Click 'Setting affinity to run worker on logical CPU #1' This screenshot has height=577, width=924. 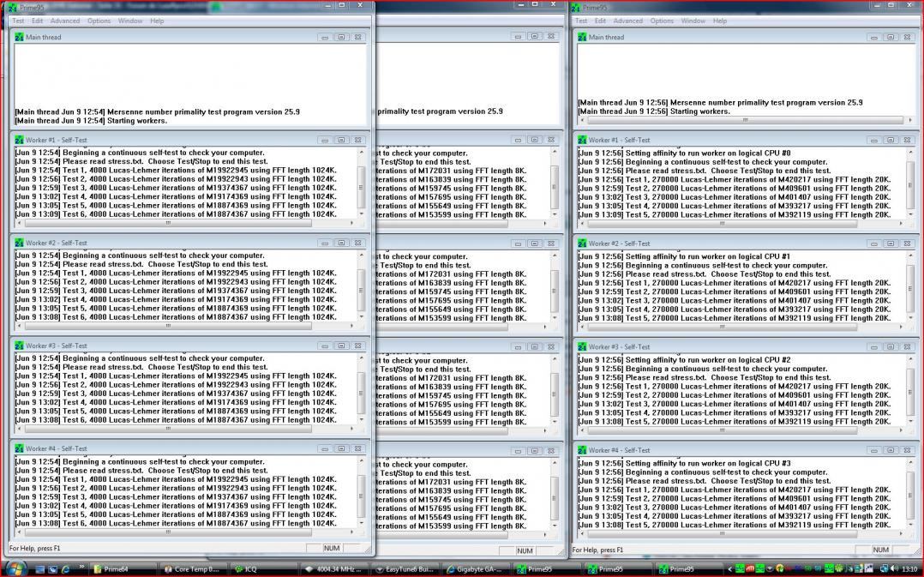(x=708, y=256)
